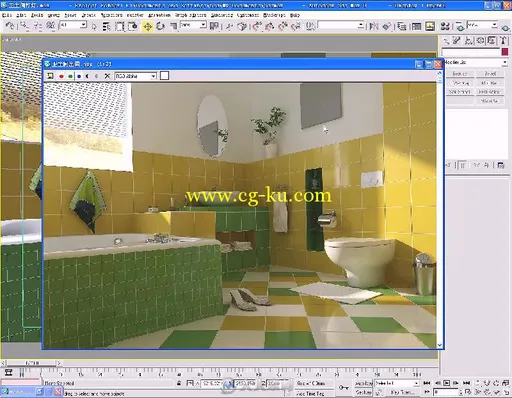Open the File menu
This screenshot has width=512, height=398.
tap(6, 15)
